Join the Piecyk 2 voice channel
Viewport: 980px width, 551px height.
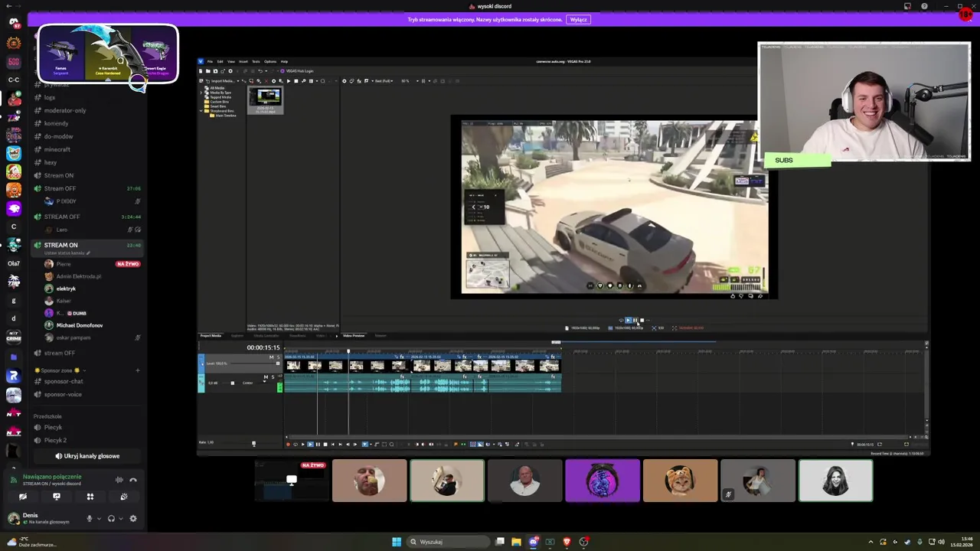[x=55, y=440]
